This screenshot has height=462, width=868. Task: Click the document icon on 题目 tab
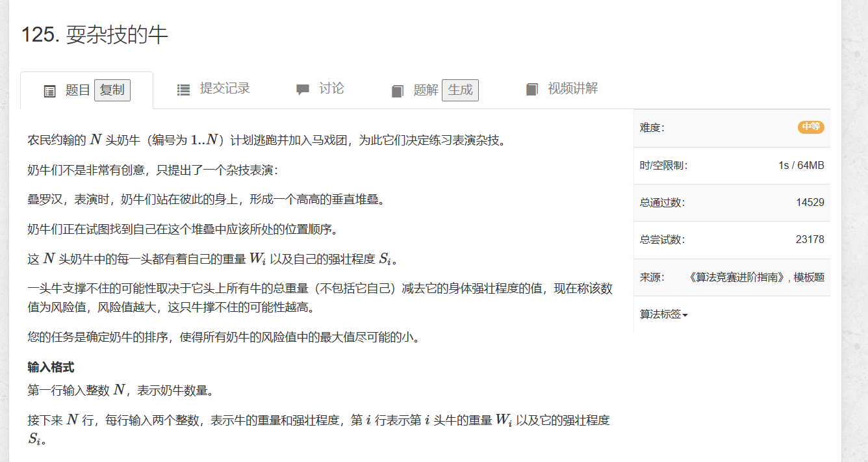pos(49,91)
